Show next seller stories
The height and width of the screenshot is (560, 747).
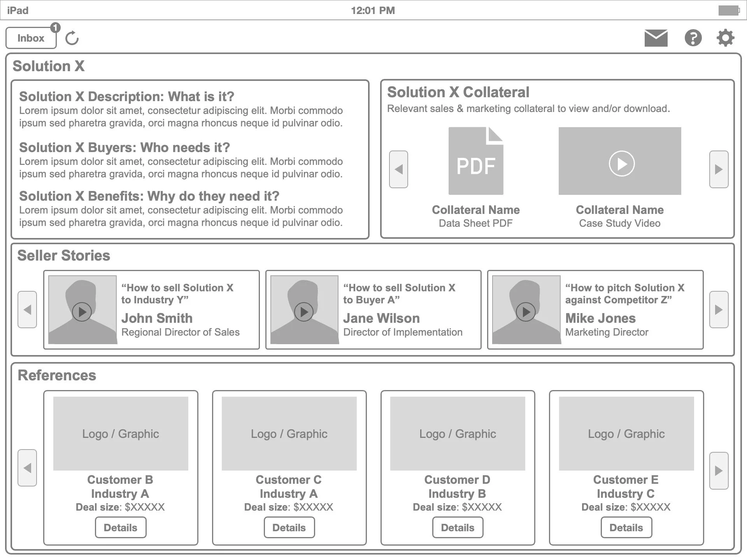(x=719, y=310)
